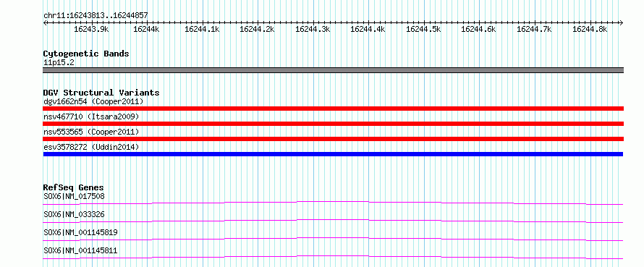Click the dgv1662n54 (Cooper2011) variant label
644x267 pixels.
[x=93, y=101]
